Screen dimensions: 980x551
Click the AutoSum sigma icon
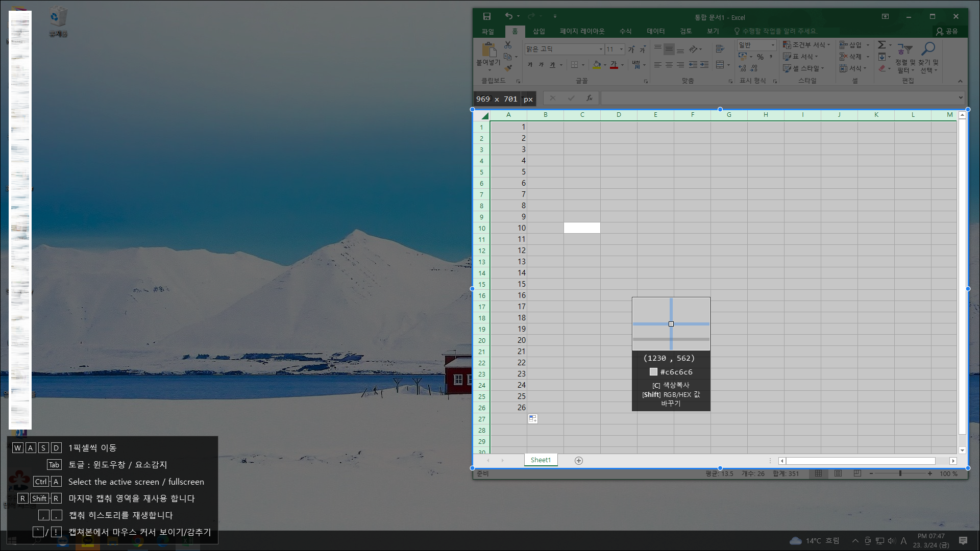coord(881,45)
